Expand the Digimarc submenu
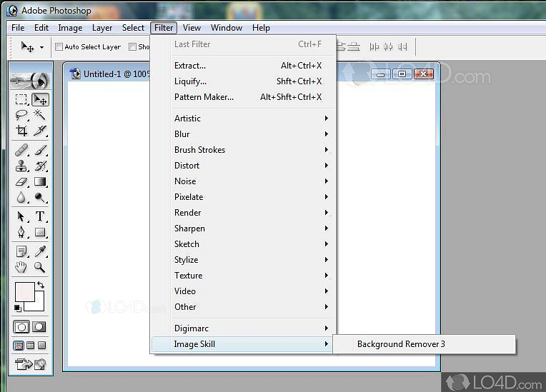 (x=243, y=328)
